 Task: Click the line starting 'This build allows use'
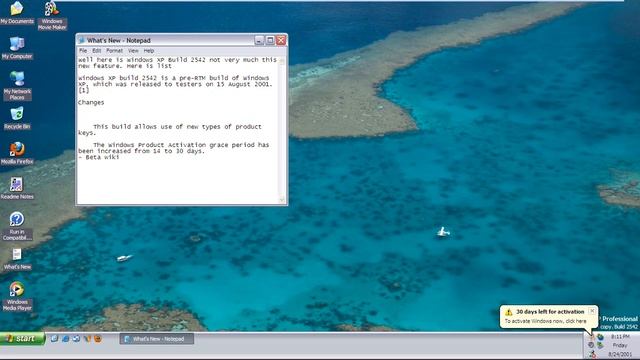(x=177, y=127)
